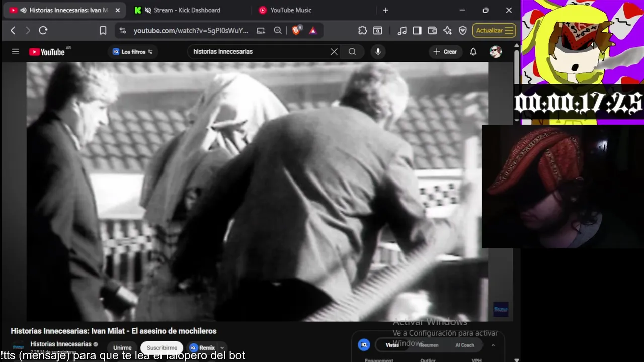
Task: Mute the audio on the YouTube tab
Action: pyautogui.click(x=23, y=10)
